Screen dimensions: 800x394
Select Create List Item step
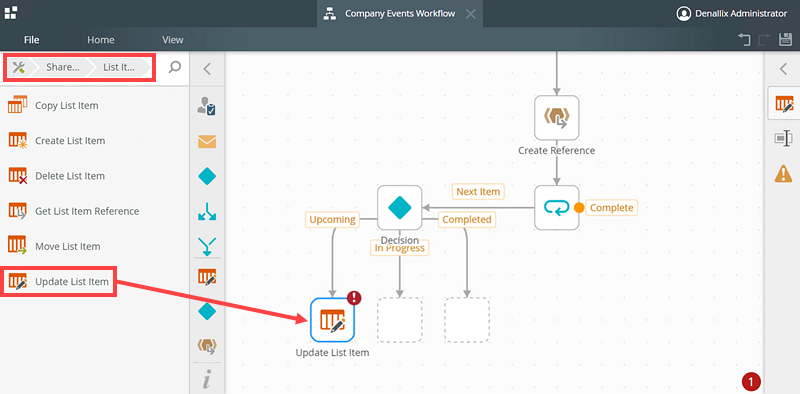[94, 141]
